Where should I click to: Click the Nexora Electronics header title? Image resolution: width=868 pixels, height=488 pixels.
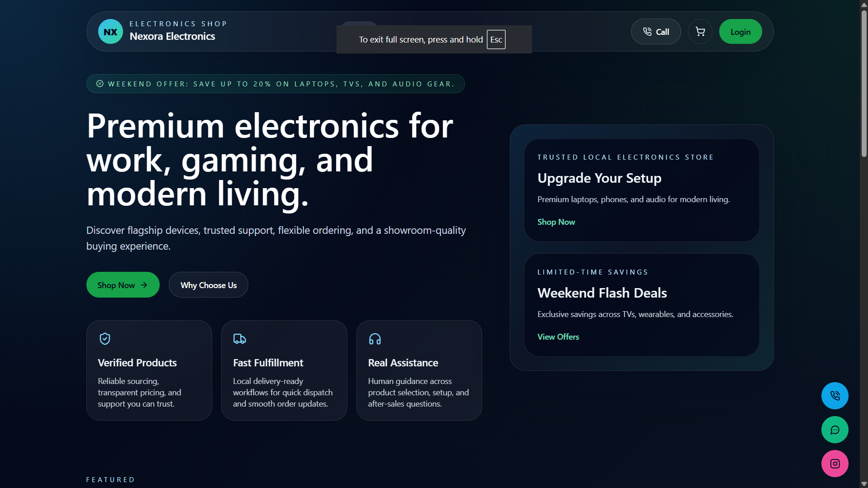click(173, 36)
